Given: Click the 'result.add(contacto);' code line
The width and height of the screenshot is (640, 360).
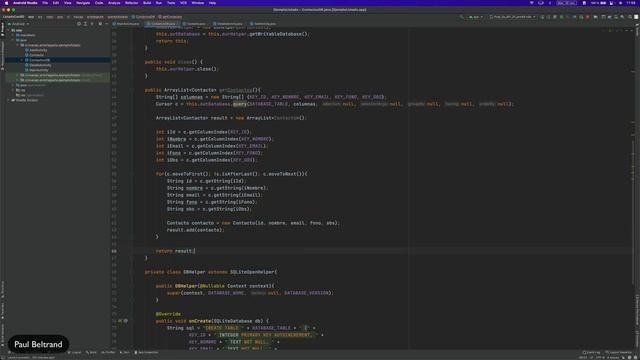Looking at the screenshot, I should [x=195, y=230].
